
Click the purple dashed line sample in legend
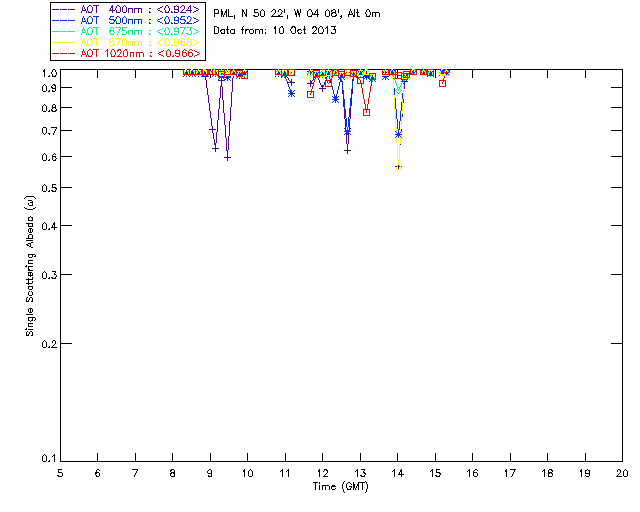pyautogui.click(x=64, y=9)
